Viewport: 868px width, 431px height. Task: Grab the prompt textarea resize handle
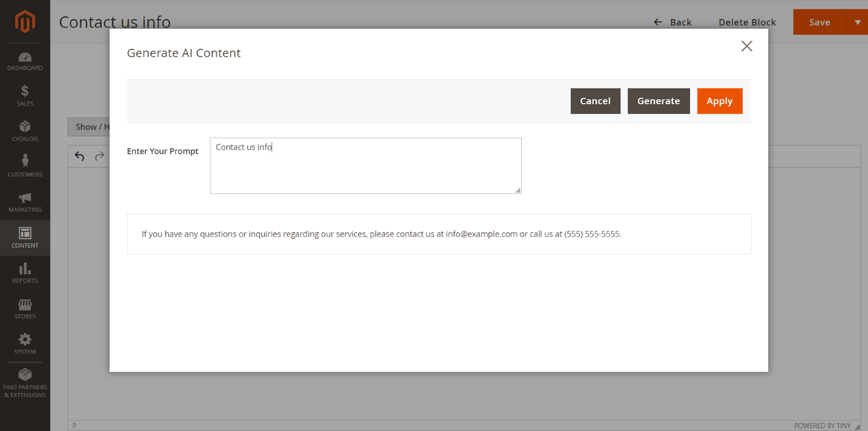pyautogui.click(x=518, y=191)
